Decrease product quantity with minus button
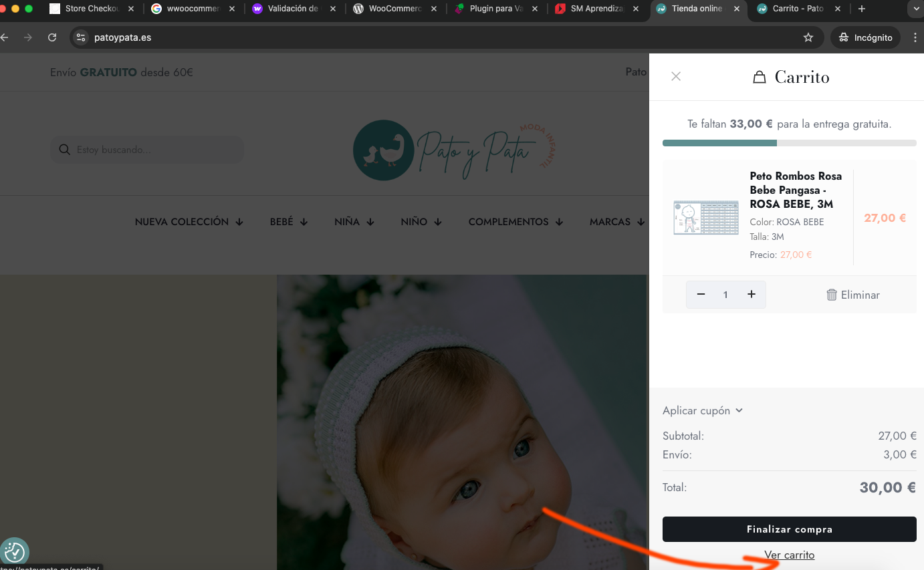This screenshot has width=924, height=570. (x=701, y=295)
